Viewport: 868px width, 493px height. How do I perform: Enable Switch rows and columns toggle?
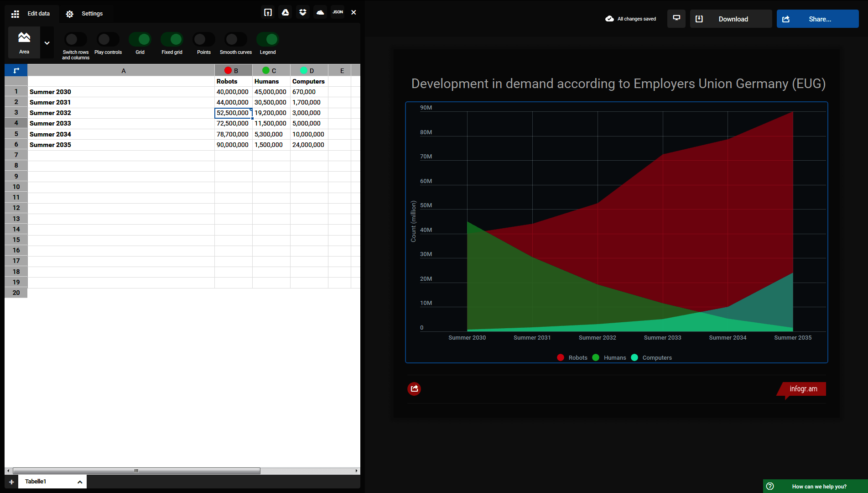click(75, 40)
